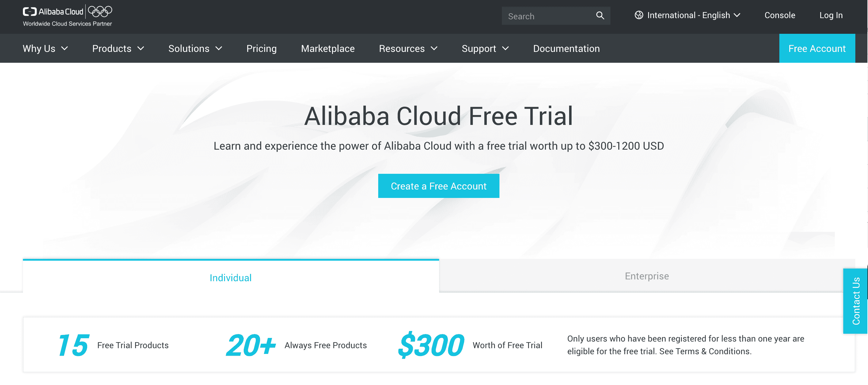Open the Support dropdown menu
Viewport: 868px width, 385px height.
click(x=485, y=49)
